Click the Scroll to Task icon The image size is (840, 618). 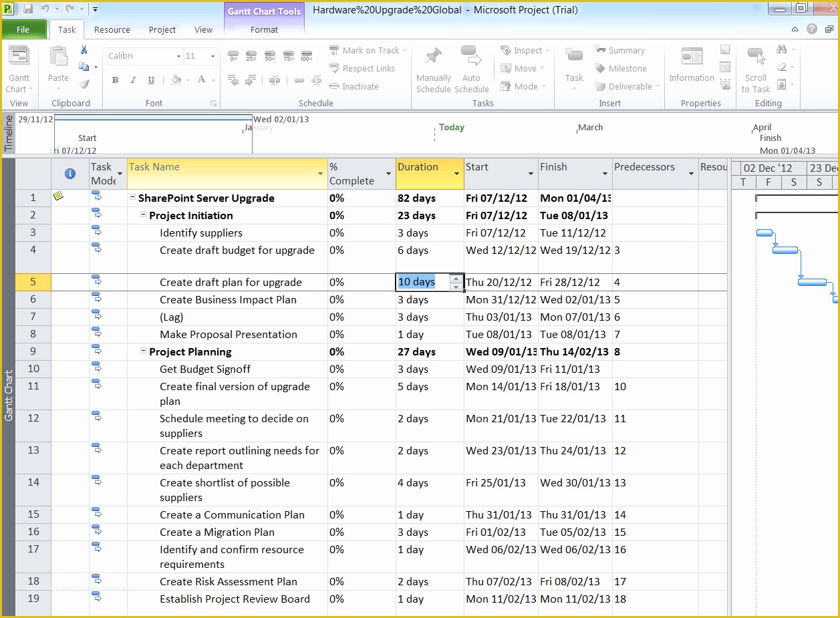(x=756, y=57)
